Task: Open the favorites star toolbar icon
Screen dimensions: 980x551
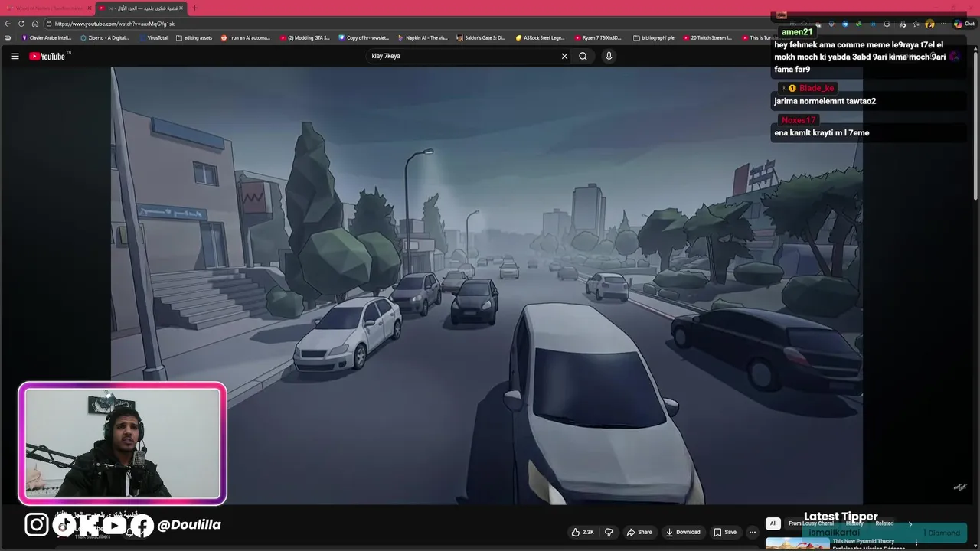Action: (x=916, y=24)
